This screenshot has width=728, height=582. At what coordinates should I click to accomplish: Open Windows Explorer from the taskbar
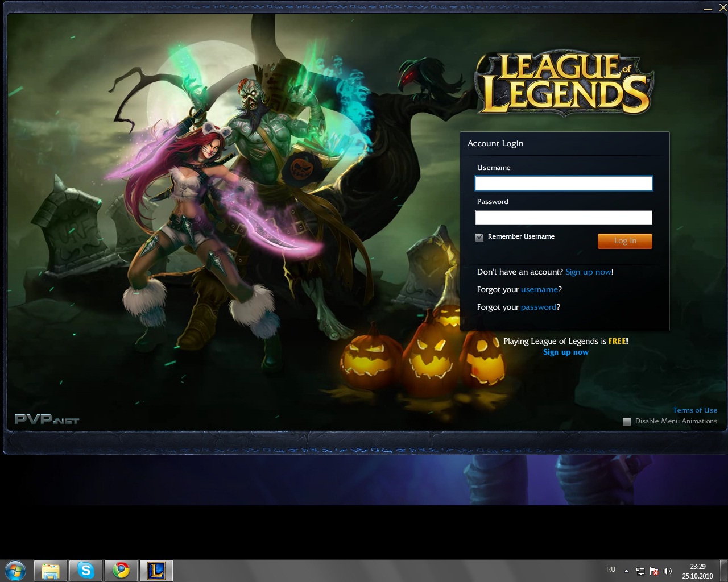[x=51, y=570]
